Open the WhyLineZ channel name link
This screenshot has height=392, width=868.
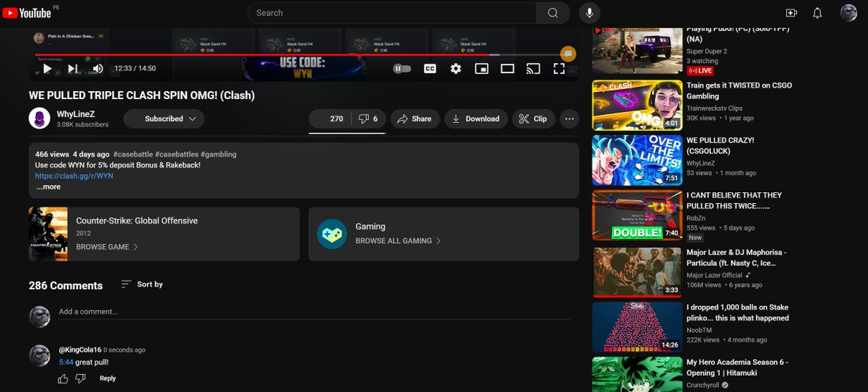pyautogui.click(x=76, y=114)
